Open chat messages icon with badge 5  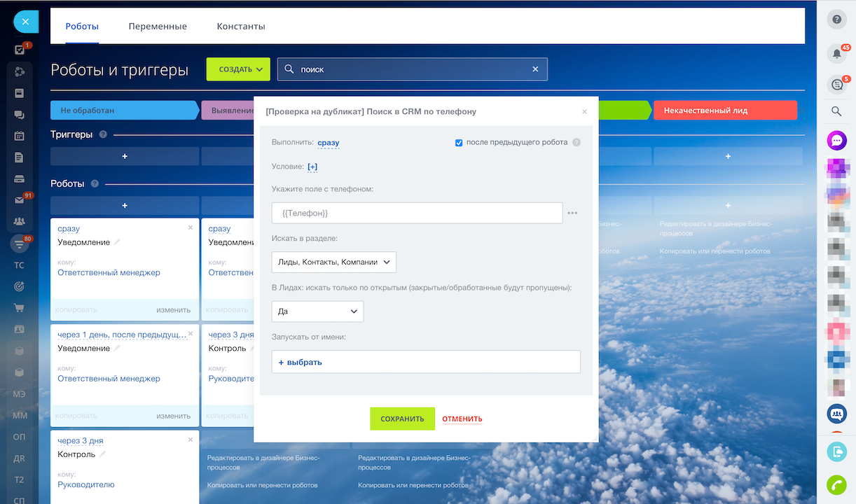coord(836,85)
